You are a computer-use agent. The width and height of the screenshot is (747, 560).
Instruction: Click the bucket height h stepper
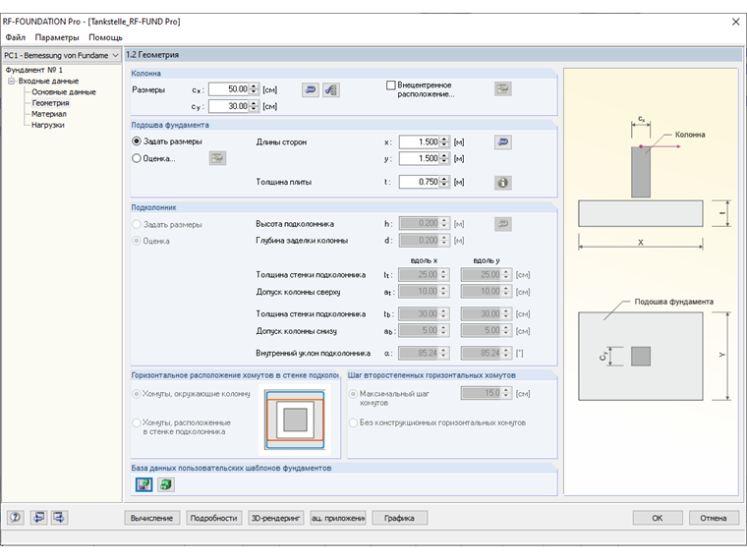coord(444,223)
